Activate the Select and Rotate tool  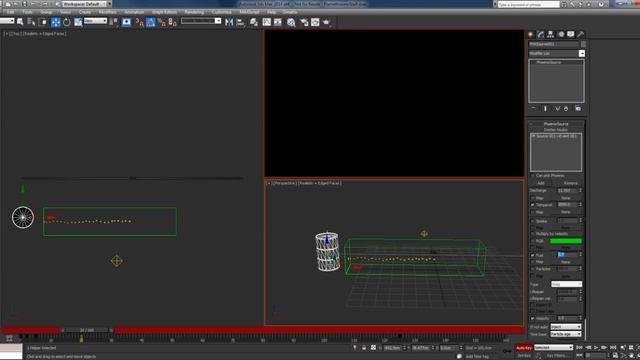pyautogui.click(x=67, y=22)
